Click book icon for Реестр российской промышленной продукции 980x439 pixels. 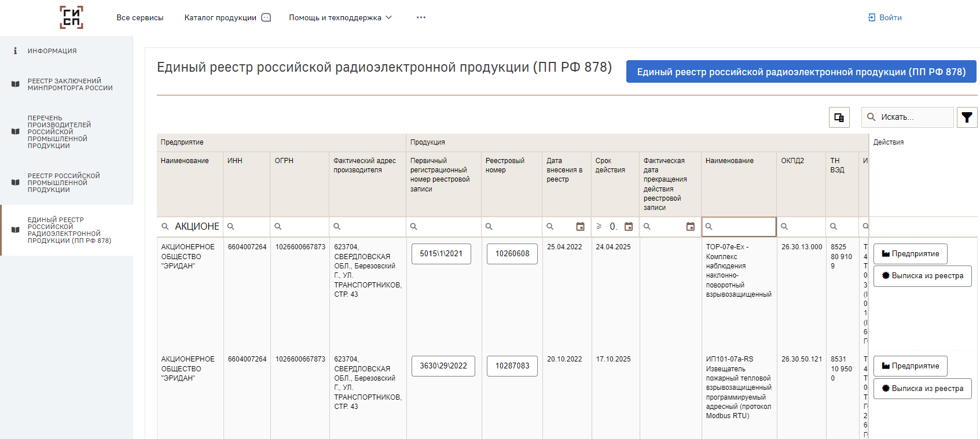[x=16, y=183]
